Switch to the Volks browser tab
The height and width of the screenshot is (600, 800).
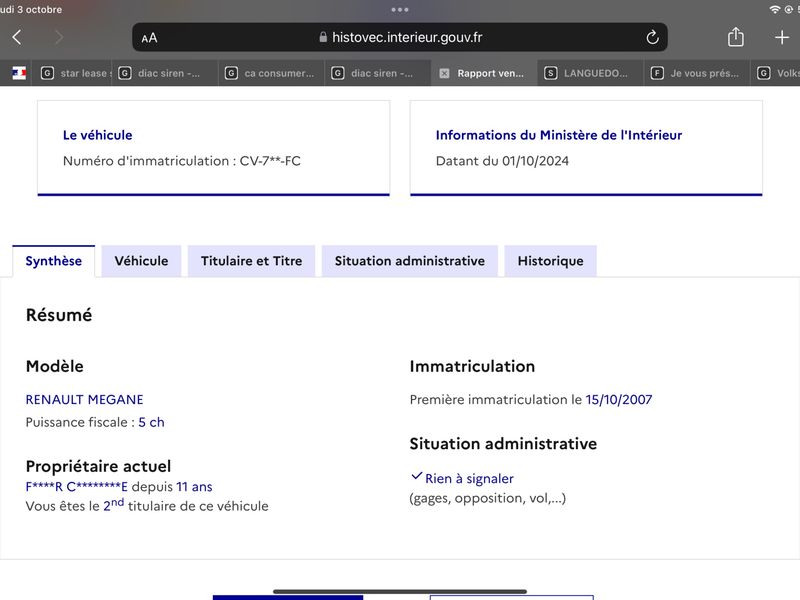point(776,73)
